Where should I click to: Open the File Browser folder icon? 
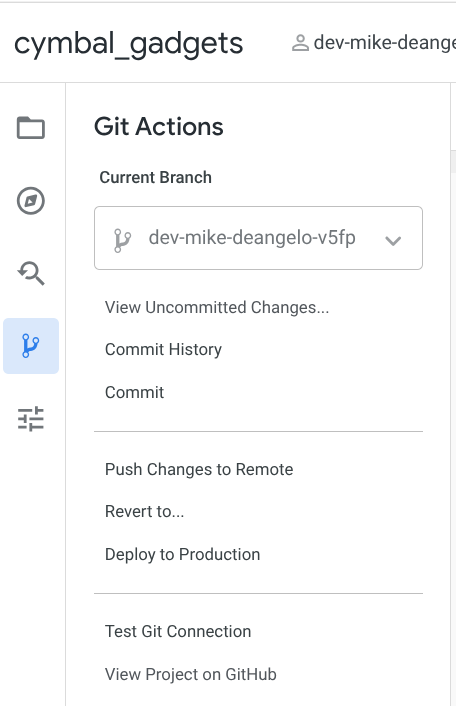(31, 128)
